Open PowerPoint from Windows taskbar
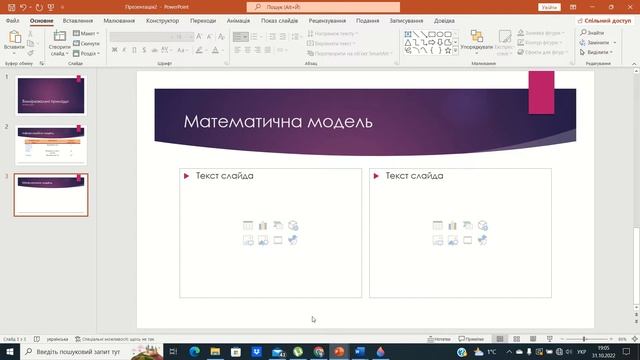 (x=339, y=351)
